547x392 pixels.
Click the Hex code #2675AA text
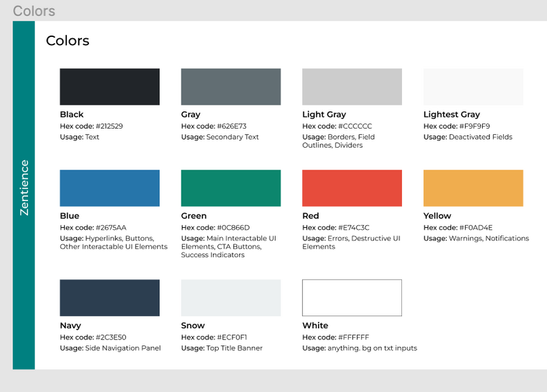pos(93,228)
